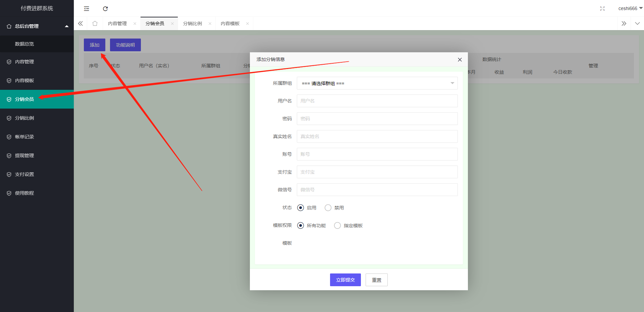Click the page refresh icon

click(x=105, y=8)
